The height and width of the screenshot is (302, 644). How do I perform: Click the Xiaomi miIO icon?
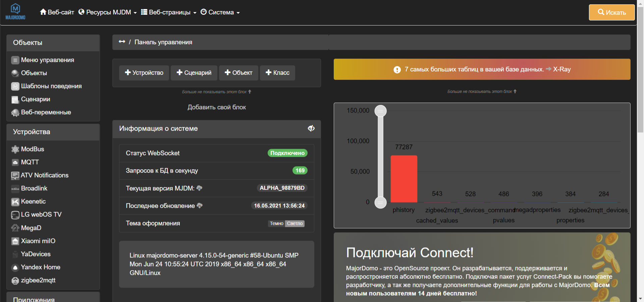(x=15, y=241)
